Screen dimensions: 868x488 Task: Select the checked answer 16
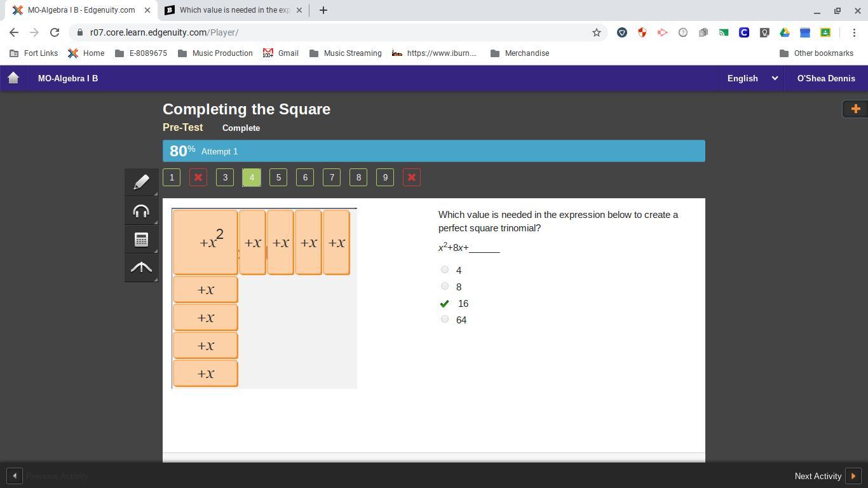point(445,304)
